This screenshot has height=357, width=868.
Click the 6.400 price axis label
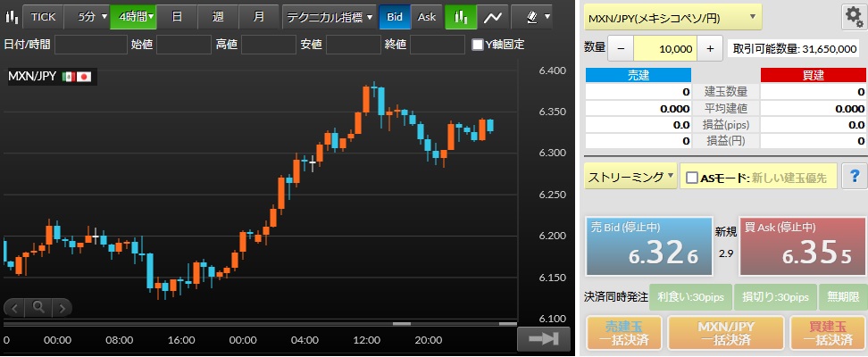point(551,71)
